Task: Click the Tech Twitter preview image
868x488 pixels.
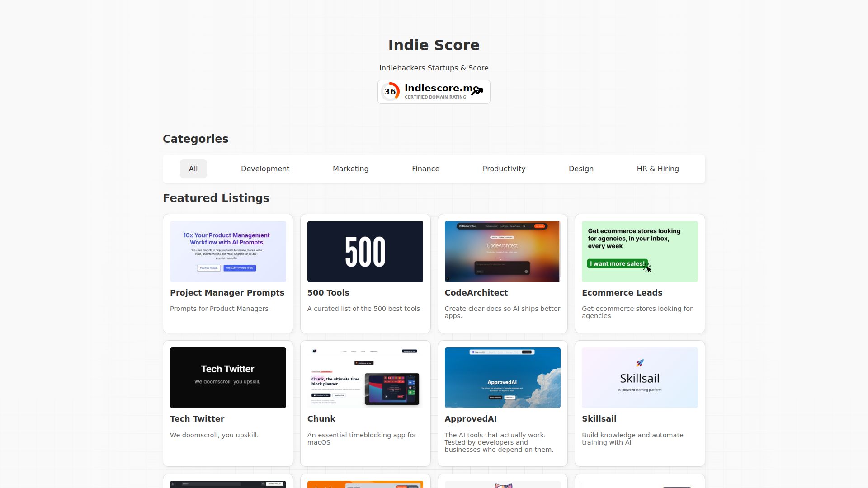Action: [228, 377]
